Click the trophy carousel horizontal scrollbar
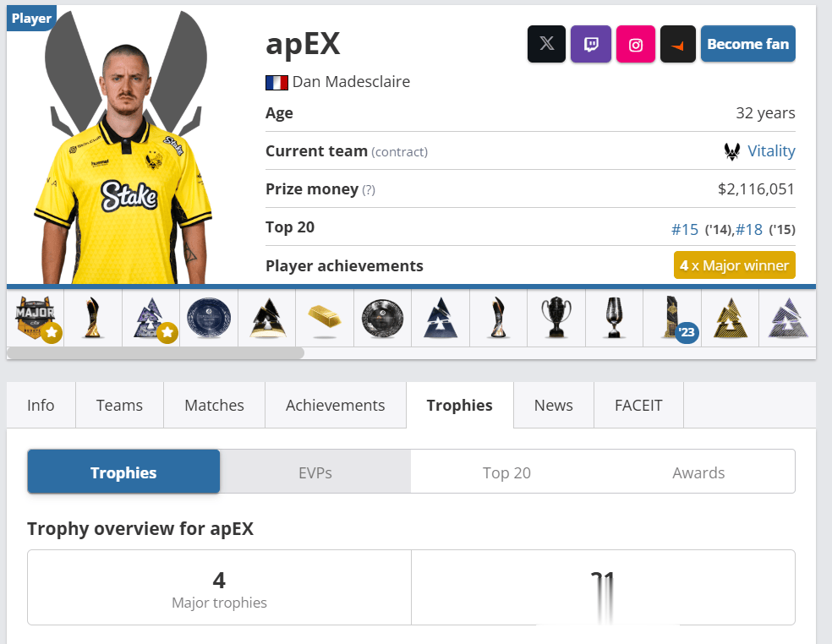Screen dimensions: 832x644 (156, 352)
